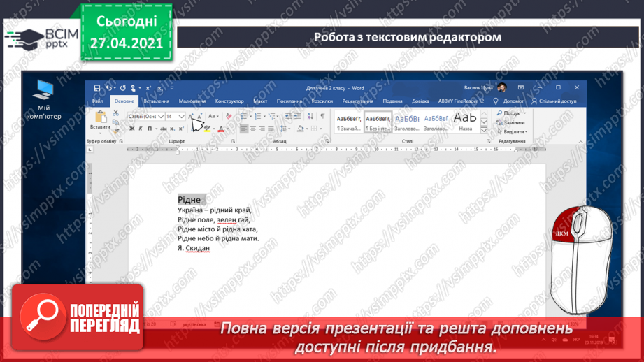644x362 pixels.
Task: Collapse the ribbon with the up chevron
Action: [580, 142]
